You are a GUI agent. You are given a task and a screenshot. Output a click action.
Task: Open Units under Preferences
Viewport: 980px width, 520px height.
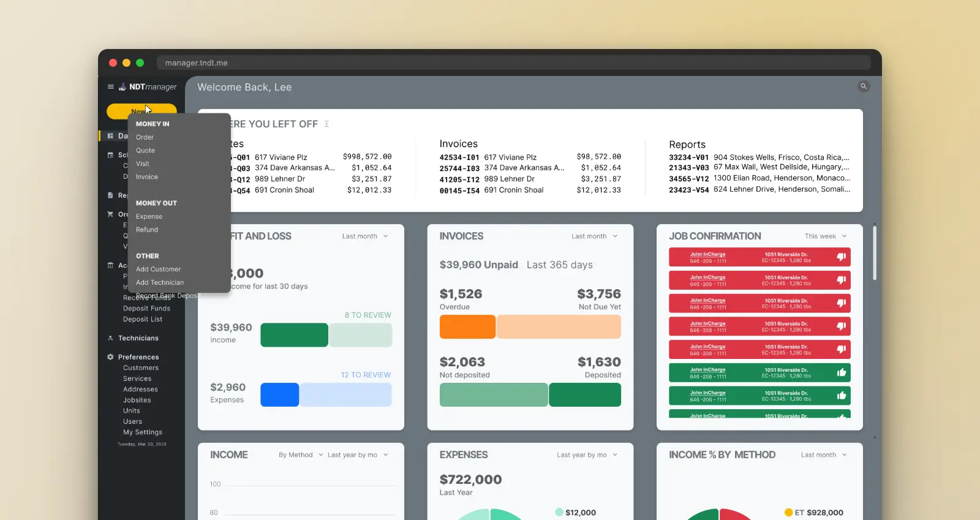click(x=132, y=411)
